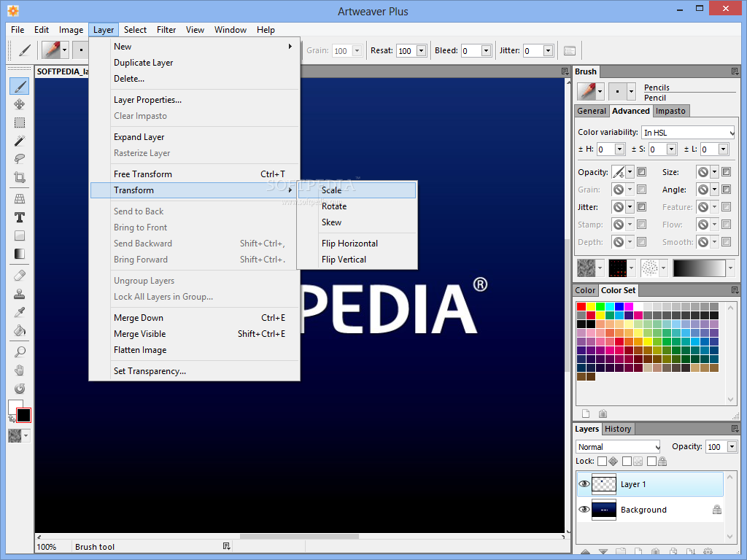
Task: Open the Filter menu
Action: (166, 29)
